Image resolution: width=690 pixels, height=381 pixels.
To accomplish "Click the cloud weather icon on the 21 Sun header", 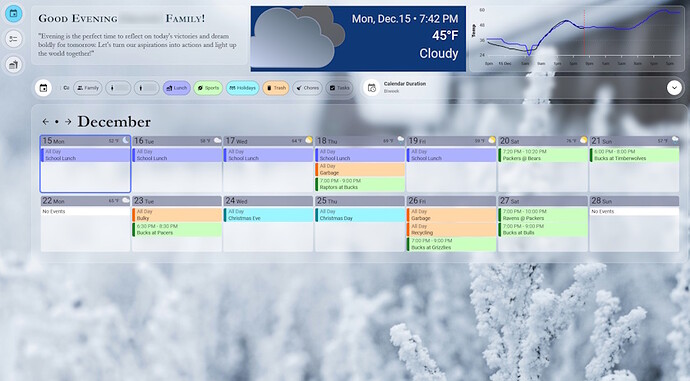I will 675,140.
